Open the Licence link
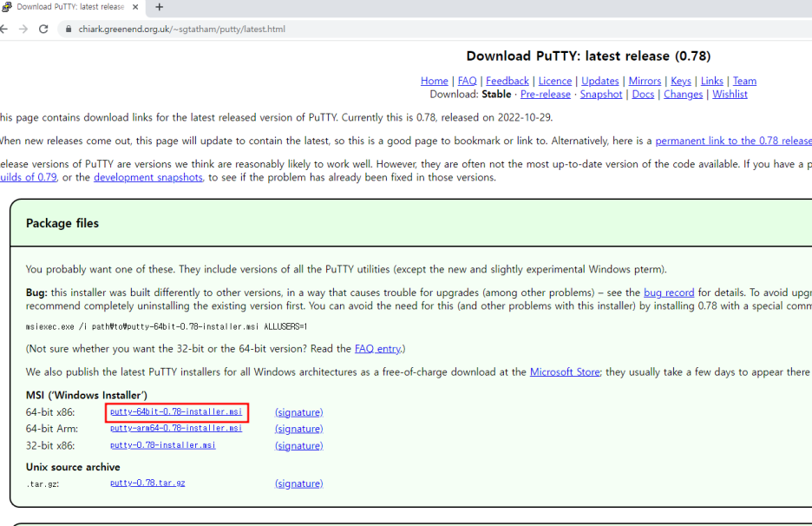 (x=554, y=81)
